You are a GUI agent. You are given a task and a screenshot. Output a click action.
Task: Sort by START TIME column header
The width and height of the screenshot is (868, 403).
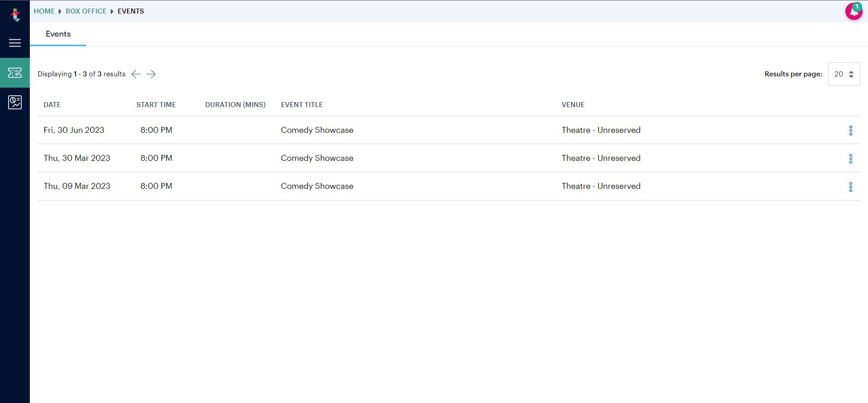click(156, 105)
